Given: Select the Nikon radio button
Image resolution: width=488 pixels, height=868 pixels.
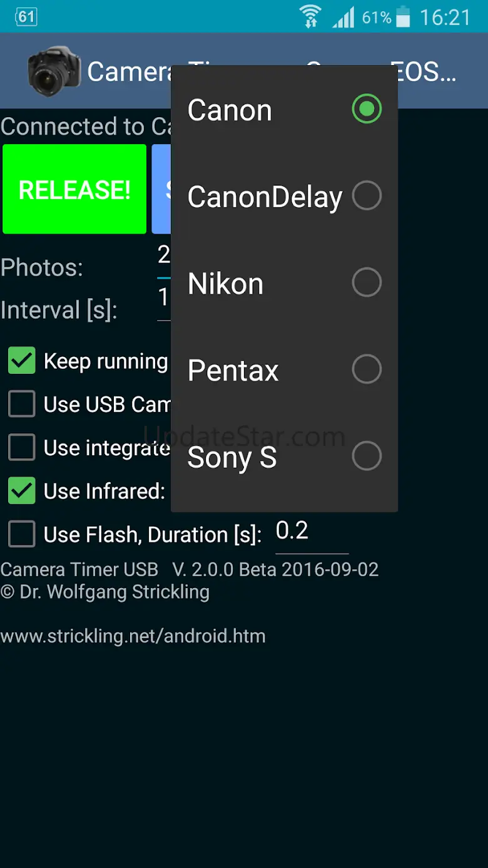Looking at the screenshot, I should [x=366, y=283].
